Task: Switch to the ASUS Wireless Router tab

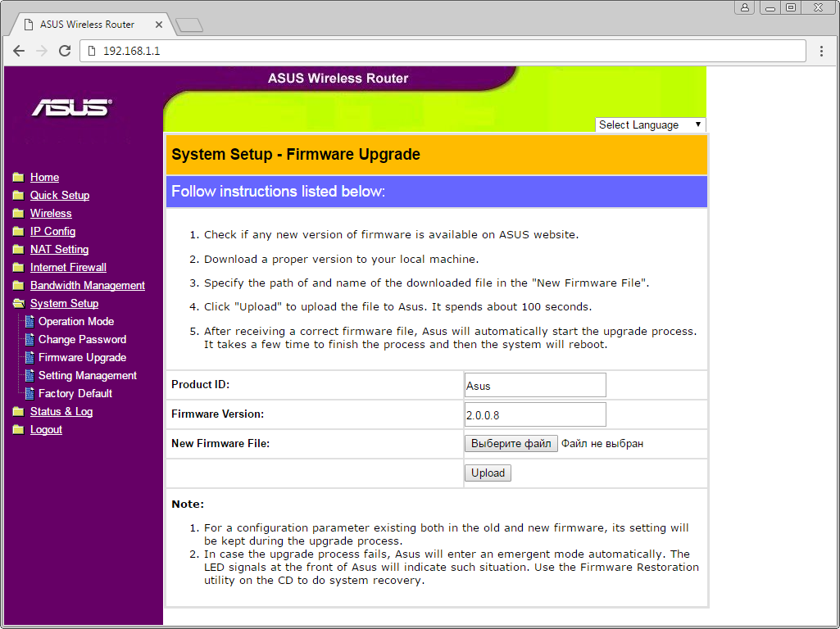Action: tap(86, 25)
